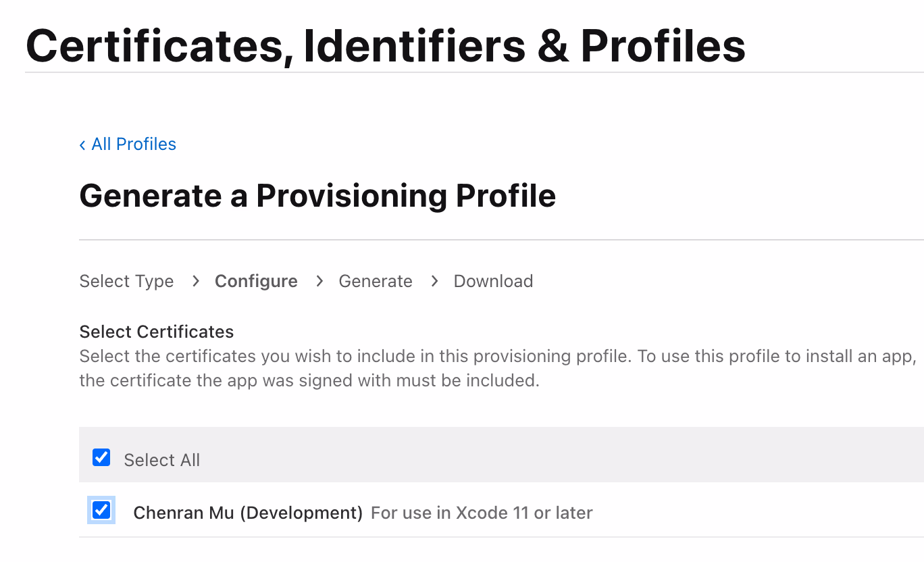Click the Select All label text

point(162,460)
